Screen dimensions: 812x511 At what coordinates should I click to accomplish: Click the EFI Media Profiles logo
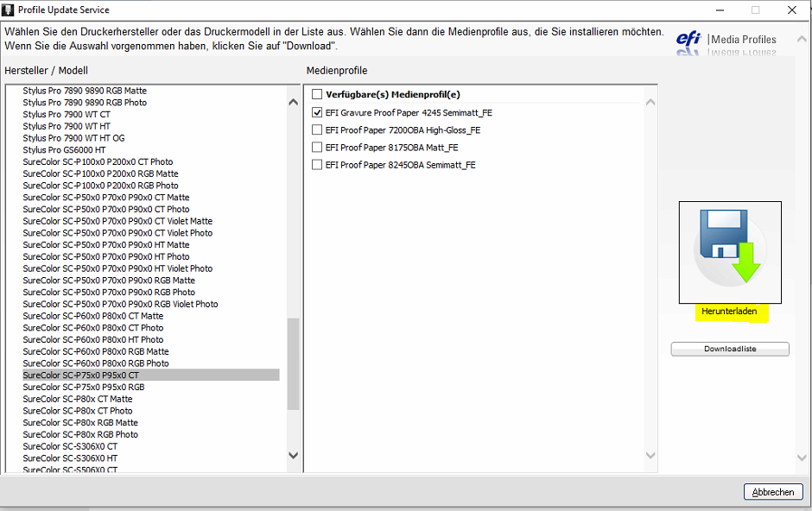point(726,41)
